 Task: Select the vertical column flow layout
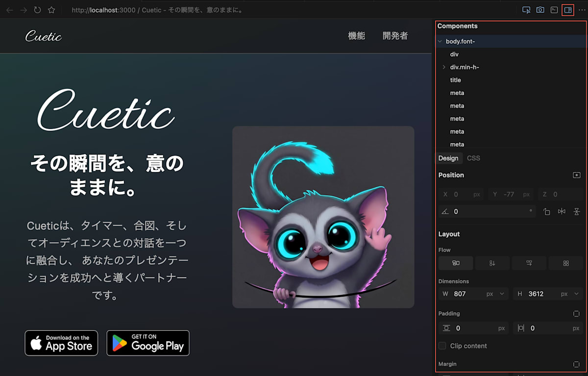[492, 263]
